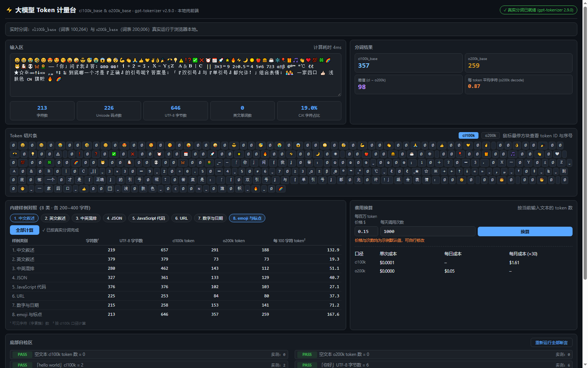Click the panda emoji token chip
Screen dimensions: 588x368
[156, 163]
